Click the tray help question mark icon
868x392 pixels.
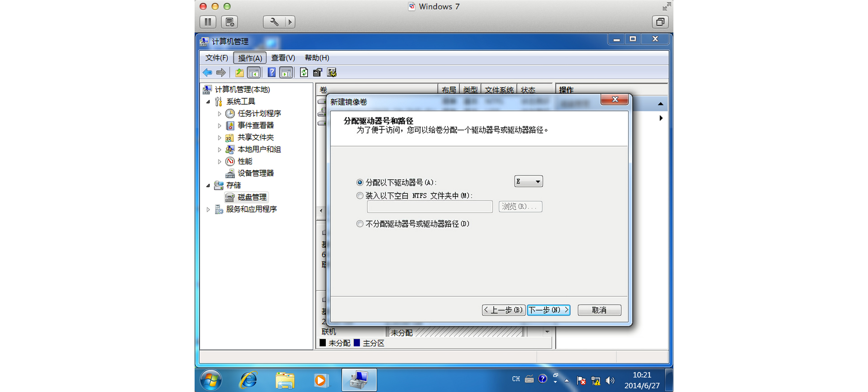pos(543,379)
